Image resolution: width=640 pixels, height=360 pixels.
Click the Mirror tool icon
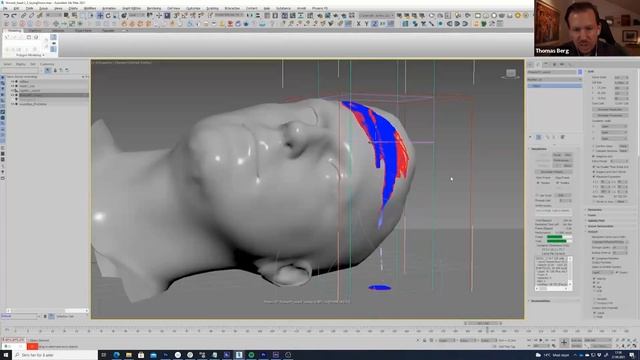(249, 16)
